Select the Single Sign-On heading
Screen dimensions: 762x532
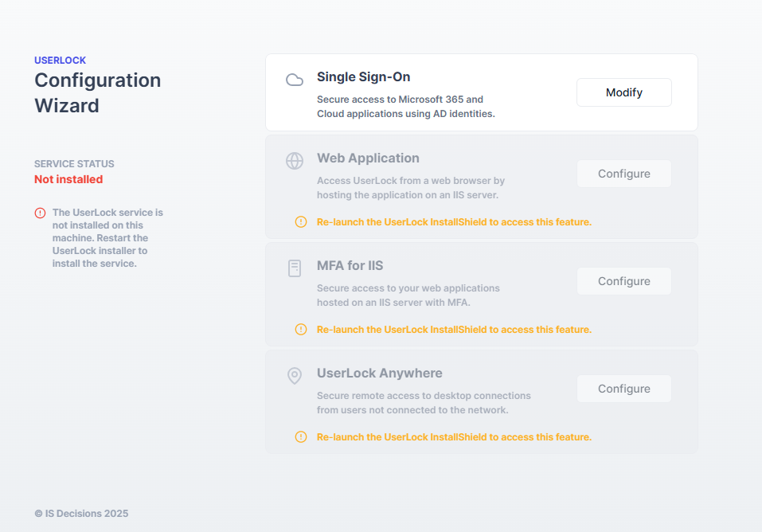363,77
